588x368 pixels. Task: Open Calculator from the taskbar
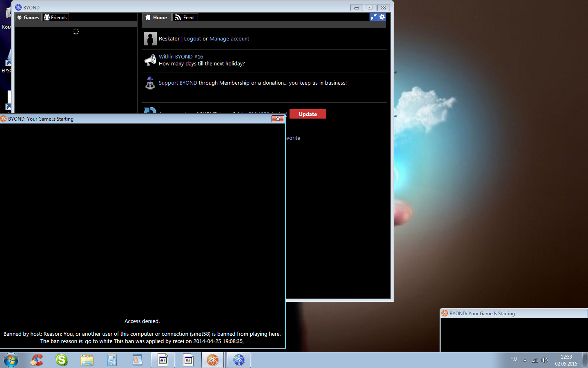pyautogui.click(x=112, y=360)
